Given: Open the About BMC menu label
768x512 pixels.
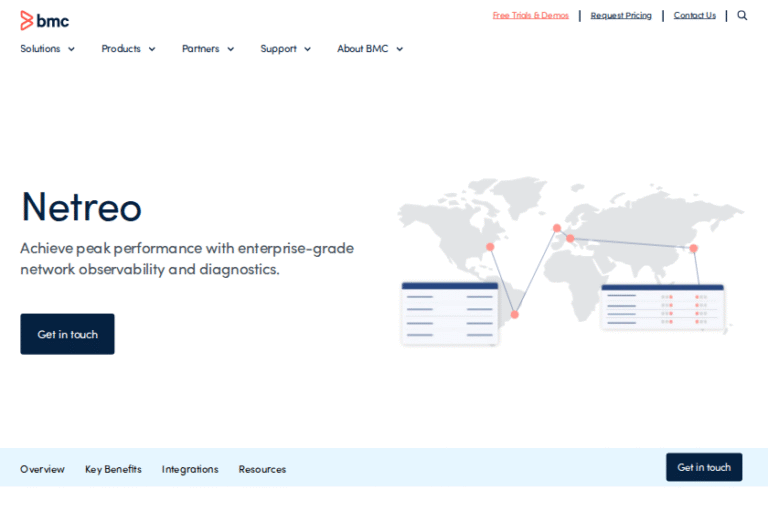Looking at the screenshot, I should [x=362, y=49].
